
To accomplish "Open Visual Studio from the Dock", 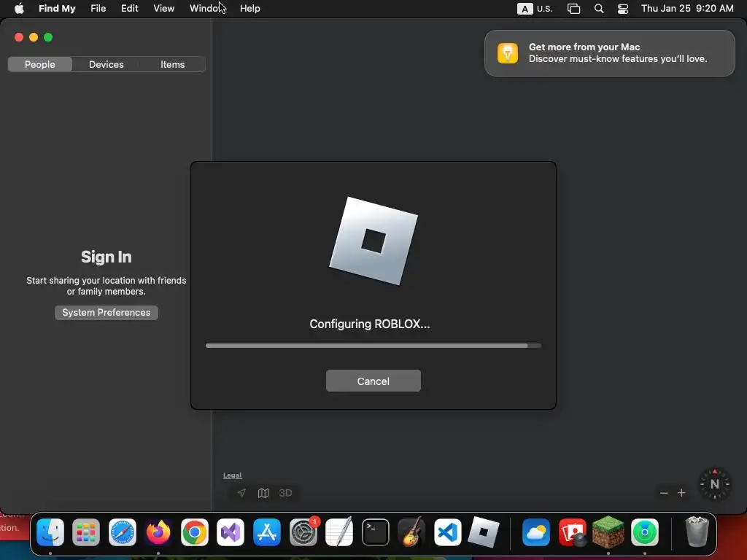I will point(231,532).
